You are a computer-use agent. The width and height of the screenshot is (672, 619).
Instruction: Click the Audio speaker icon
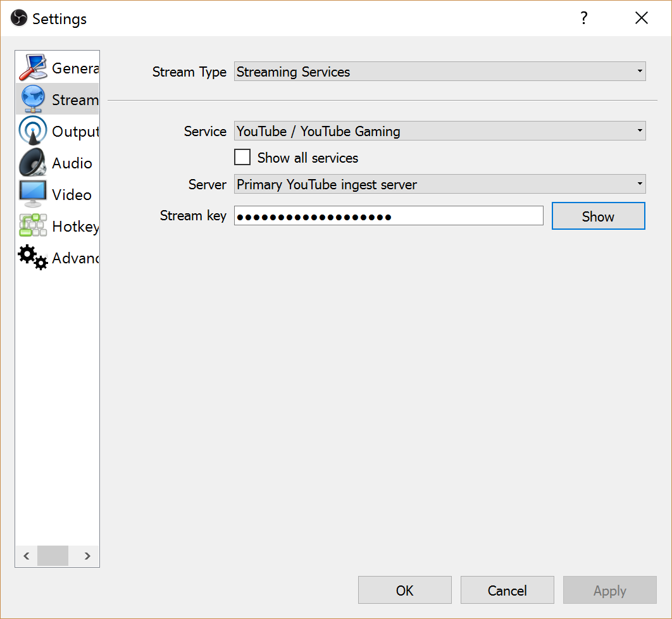pyautogui.click(x=33, y=163)
